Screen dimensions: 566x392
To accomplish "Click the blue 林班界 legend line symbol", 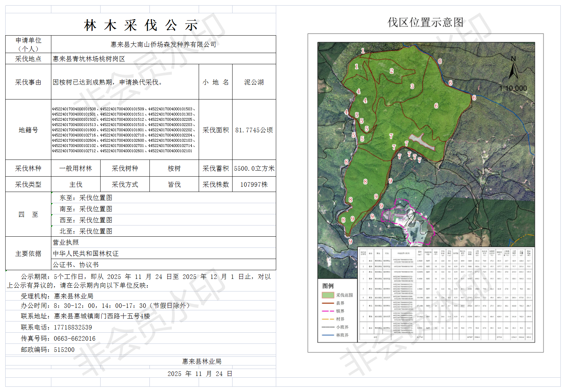I will point(328,335).
